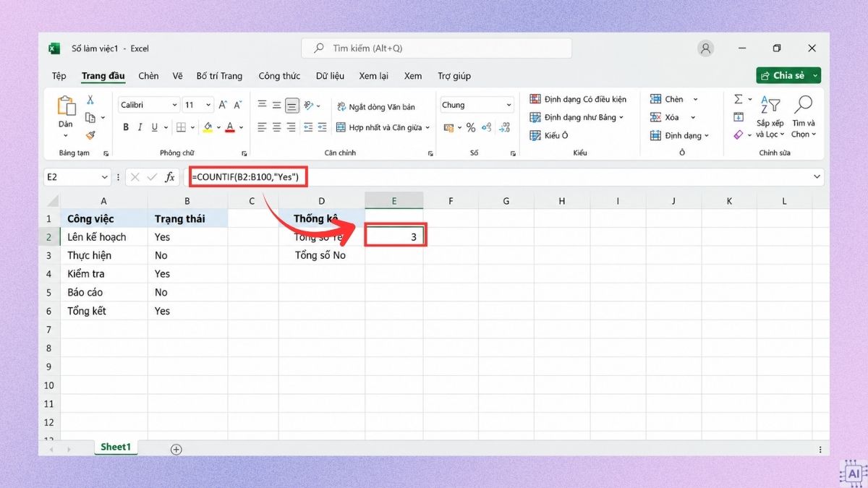Open Tìm và Chọn magnifier tool

[x=803, y=117]
